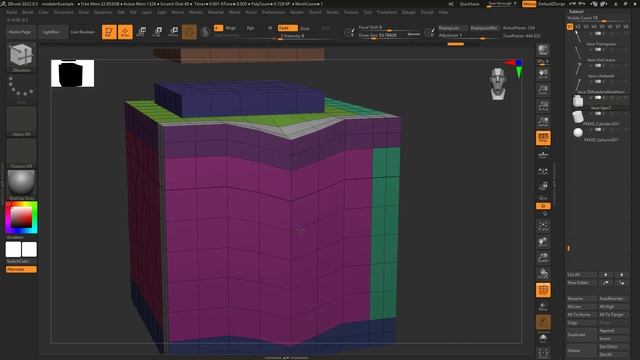This screenshot has height=360, width=640.
Task: Open the Preferences menu
Action: (273, 12)
